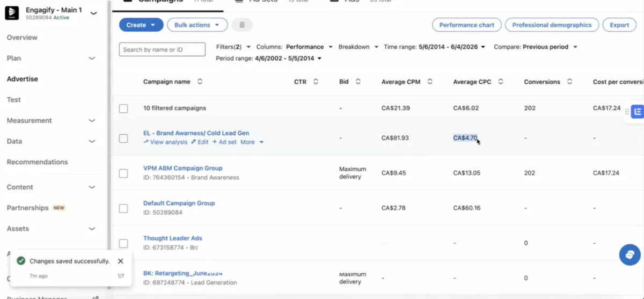Click the green success checkmark icon
Image resolution: width=644 pixels, height=299 pixels.
point(21,261)
